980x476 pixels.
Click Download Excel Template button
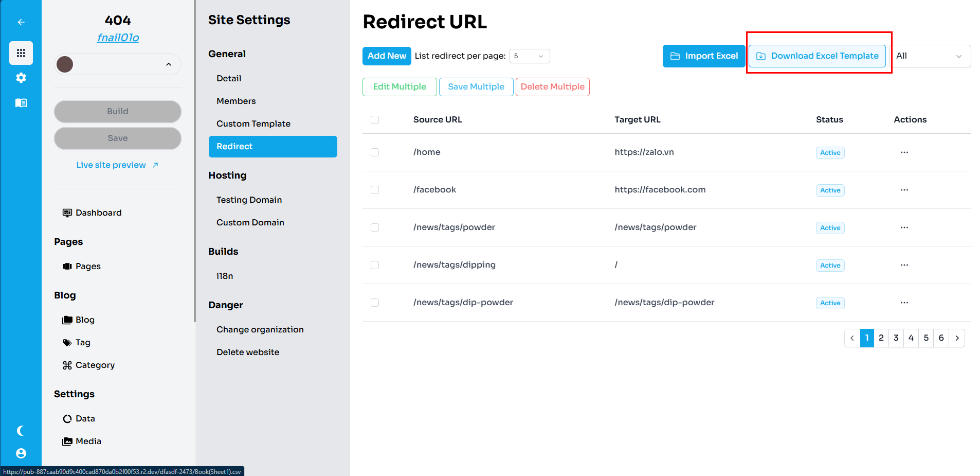coord(817,56)
